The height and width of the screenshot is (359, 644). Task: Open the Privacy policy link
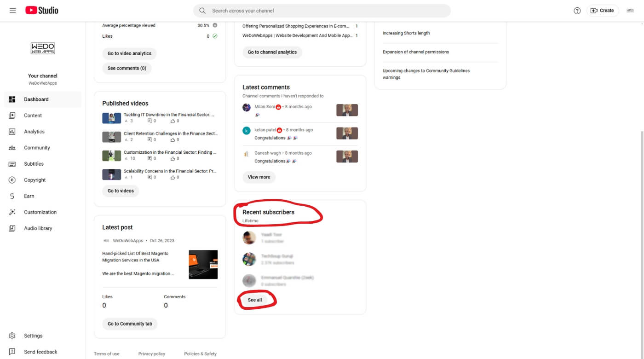pyautogui.click(x=151, y=353)
